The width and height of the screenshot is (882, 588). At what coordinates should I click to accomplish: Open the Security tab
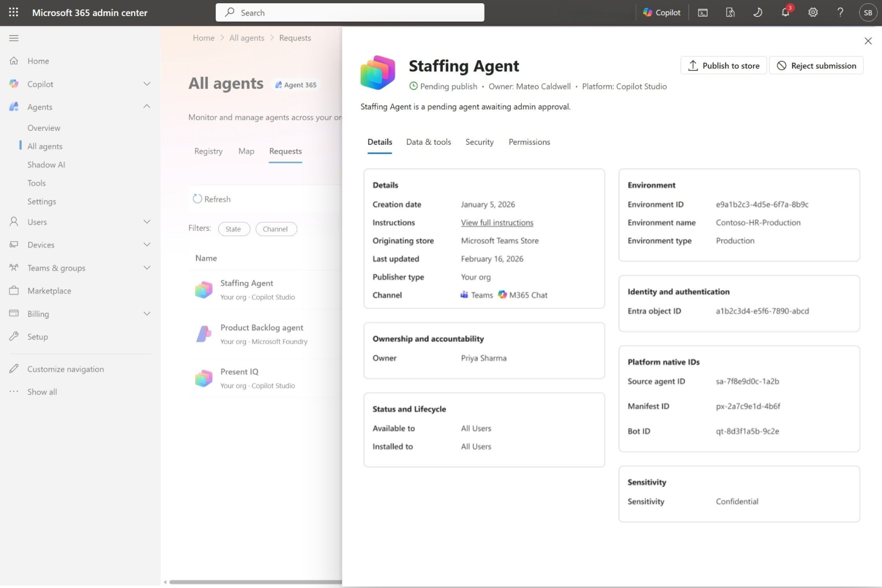(480, 142)
